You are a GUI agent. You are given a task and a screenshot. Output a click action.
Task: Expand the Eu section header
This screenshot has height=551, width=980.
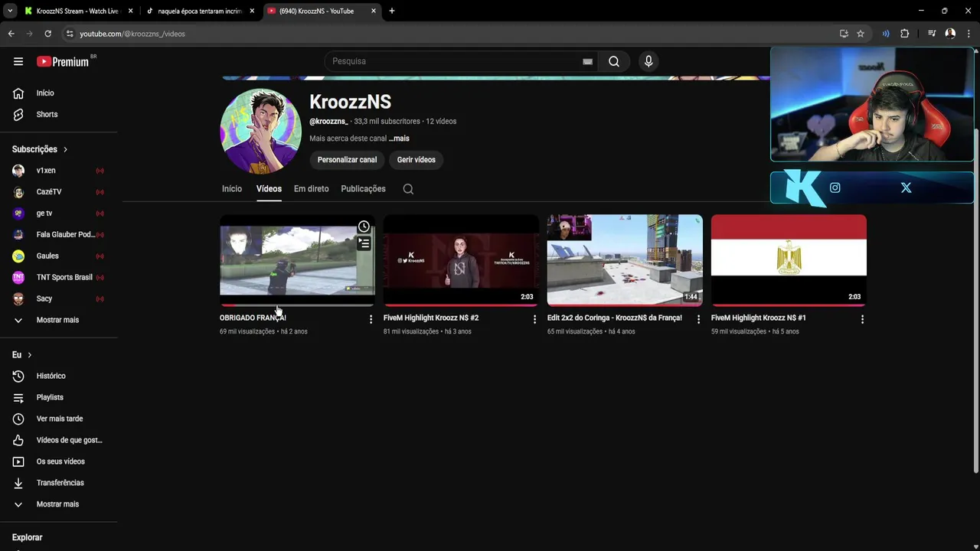pyautogui.click(x=22, y=355)
